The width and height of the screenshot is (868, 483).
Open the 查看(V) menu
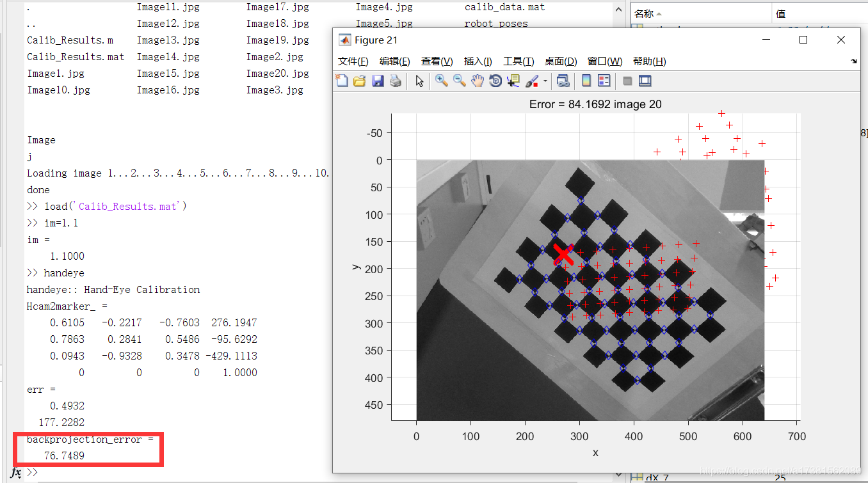[x=437, y=61]
